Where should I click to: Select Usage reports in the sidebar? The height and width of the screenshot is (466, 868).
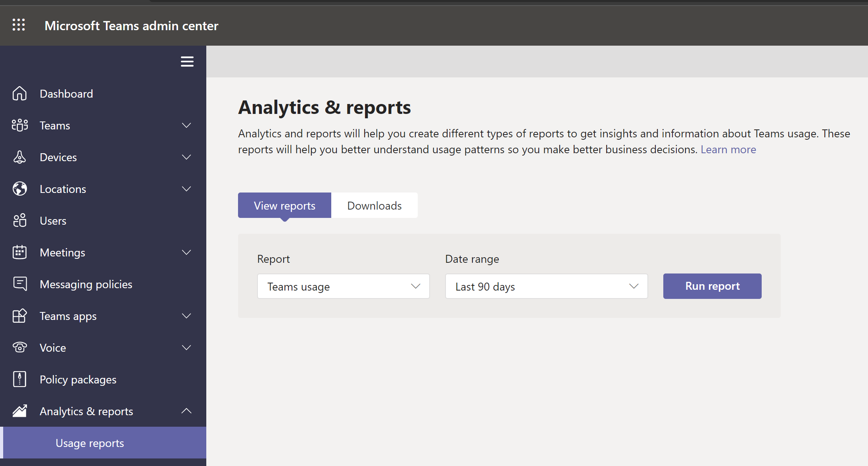90,443
